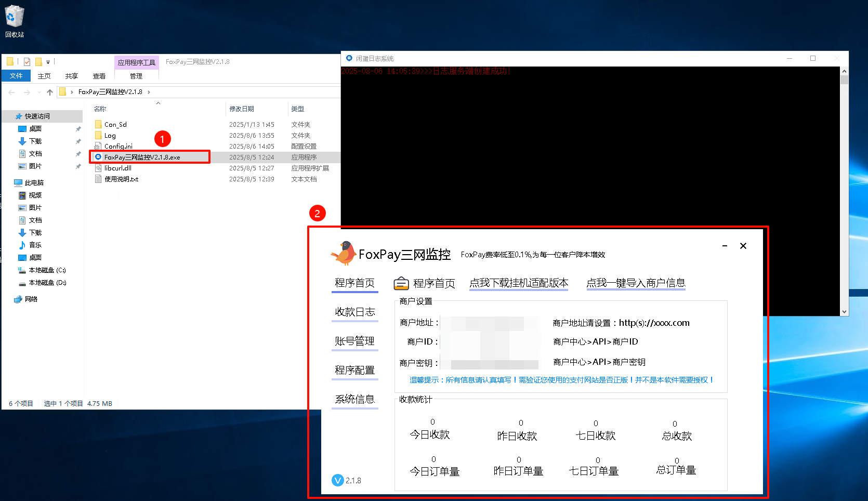Click the 点我下载挂机适配版本 link

click(x=519, y=283)
